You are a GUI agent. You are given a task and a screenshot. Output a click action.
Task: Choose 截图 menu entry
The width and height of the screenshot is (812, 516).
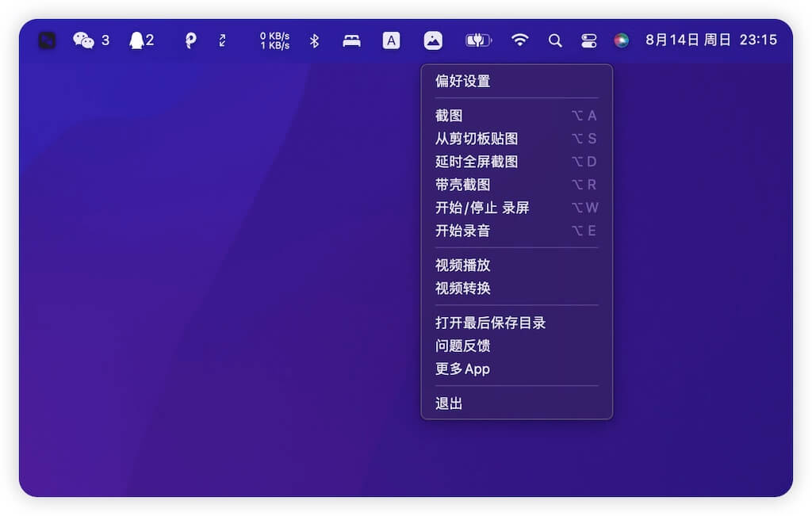tap(449, 116)
